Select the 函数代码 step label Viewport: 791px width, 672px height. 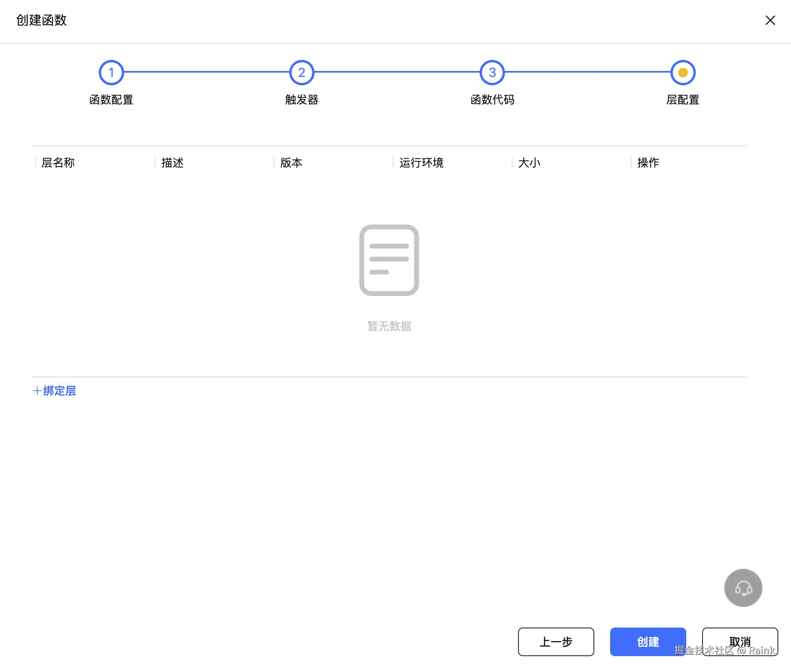(x=492, y=100)
